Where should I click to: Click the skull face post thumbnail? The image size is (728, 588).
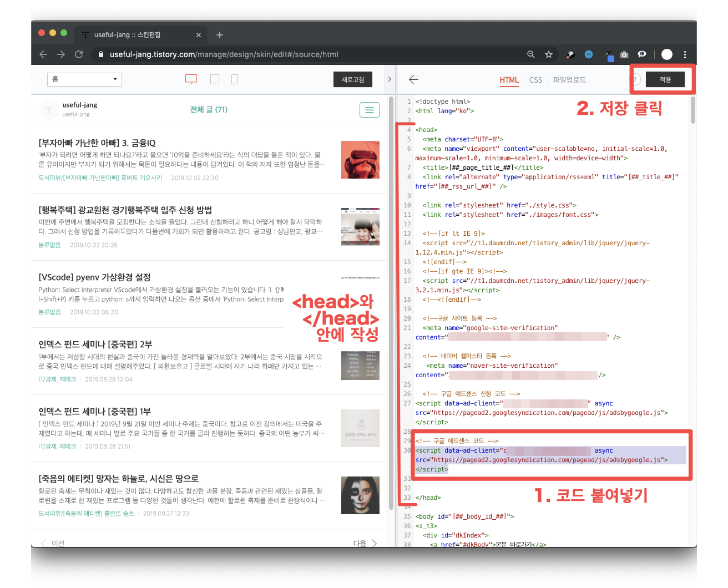click(360, 495)
